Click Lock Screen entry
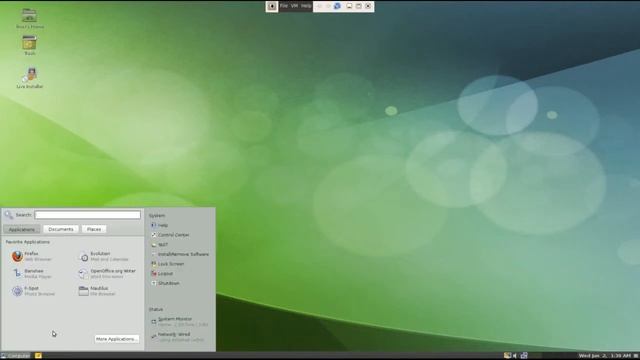The height and width of the screenshot is (360, 640). coord(167,264)
